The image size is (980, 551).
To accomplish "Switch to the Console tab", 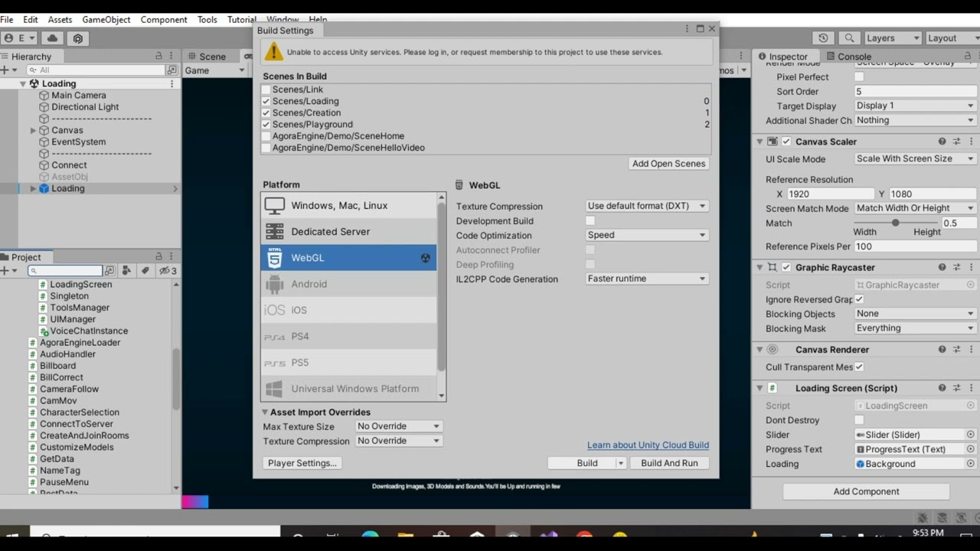I will coord(848,56).
